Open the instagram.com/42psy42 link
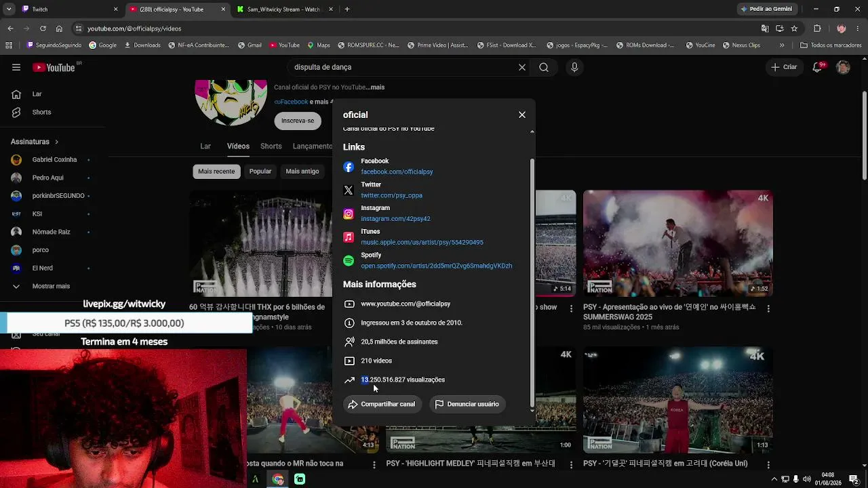The height and width of the screenshot is (488, 868). (395, 219)
